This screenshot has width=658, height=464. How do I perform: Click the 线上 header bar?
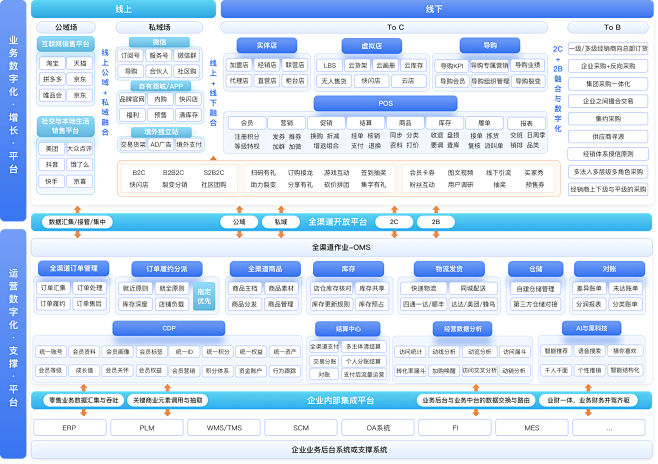(x=123, y=9)
